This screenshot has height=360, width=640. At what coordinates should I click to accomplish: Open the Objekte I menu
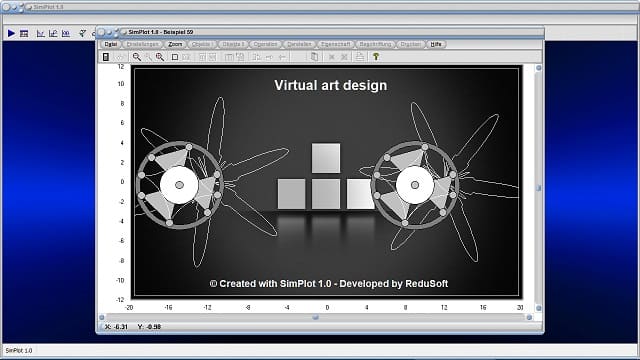click(202, 44)
